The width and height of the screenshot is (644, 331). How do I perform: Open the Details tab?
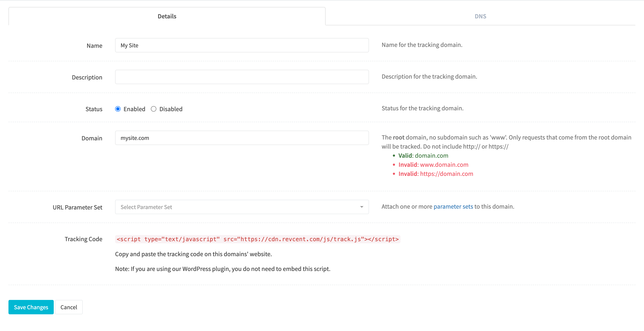coord(167,16)
